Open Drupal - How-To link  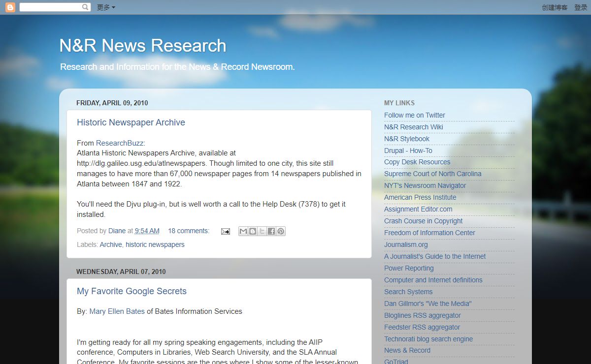408,151
